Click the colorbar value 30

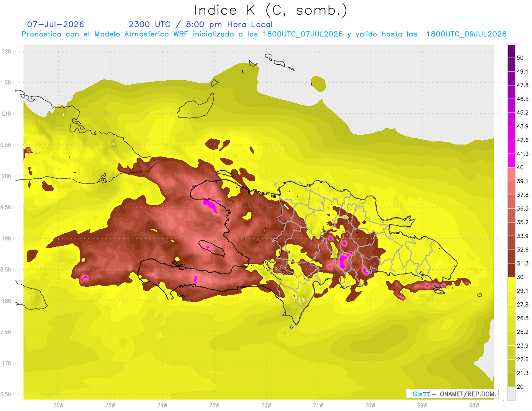pos(520,277)
